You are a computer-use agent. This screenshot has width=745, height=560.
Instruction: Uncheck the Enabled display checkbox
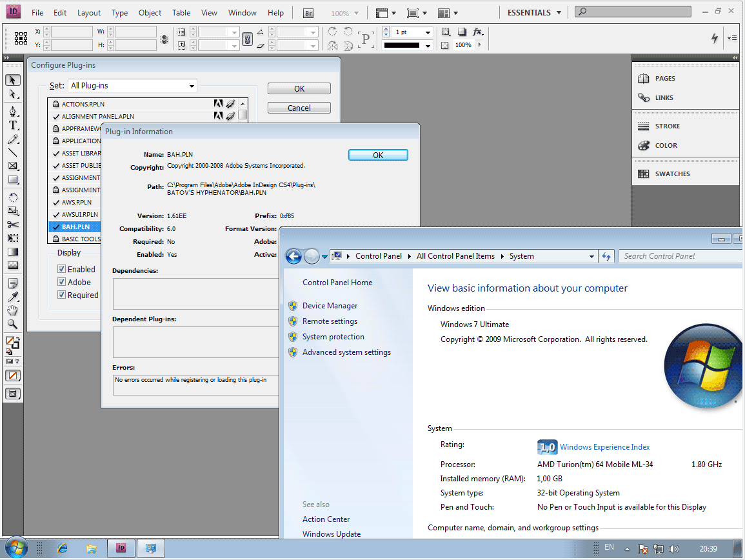[62, 269]
